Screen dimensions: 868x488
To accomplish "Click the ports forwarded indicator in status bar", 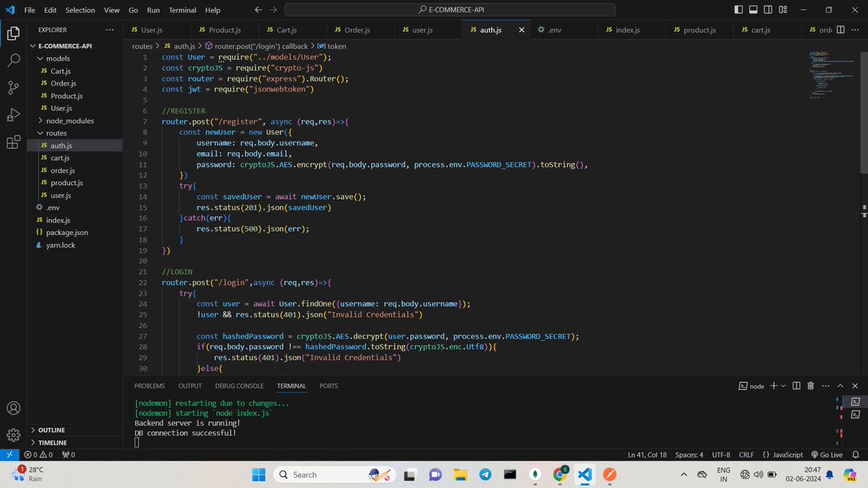I will (x=69, y=455).
